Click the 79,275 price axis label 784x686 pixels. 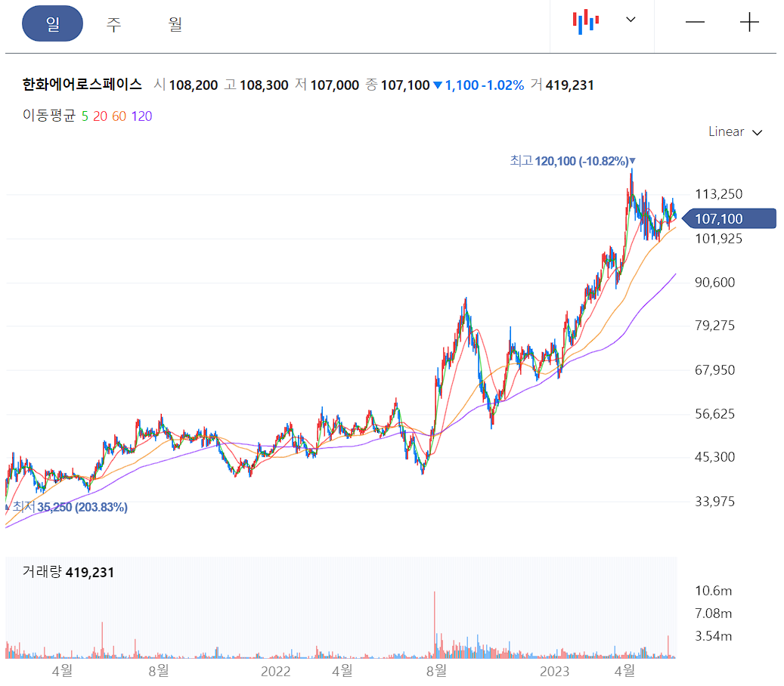coord(715,326)
